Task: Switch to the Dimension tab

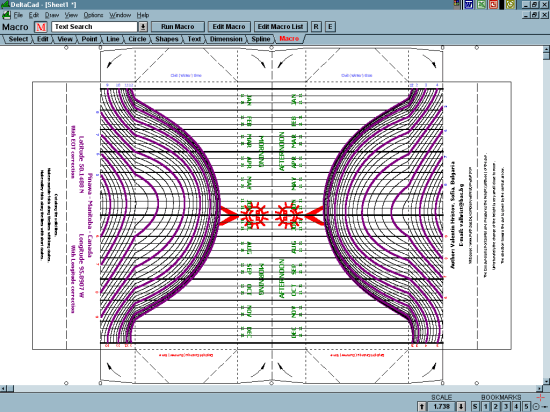Action: pos(226,39)
